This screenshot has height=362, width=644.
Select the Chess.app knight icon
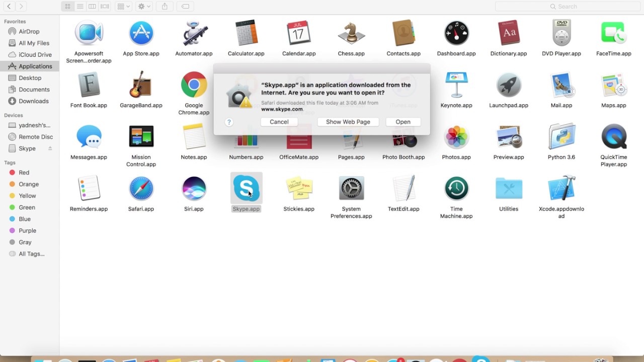[x=351, y=34]
